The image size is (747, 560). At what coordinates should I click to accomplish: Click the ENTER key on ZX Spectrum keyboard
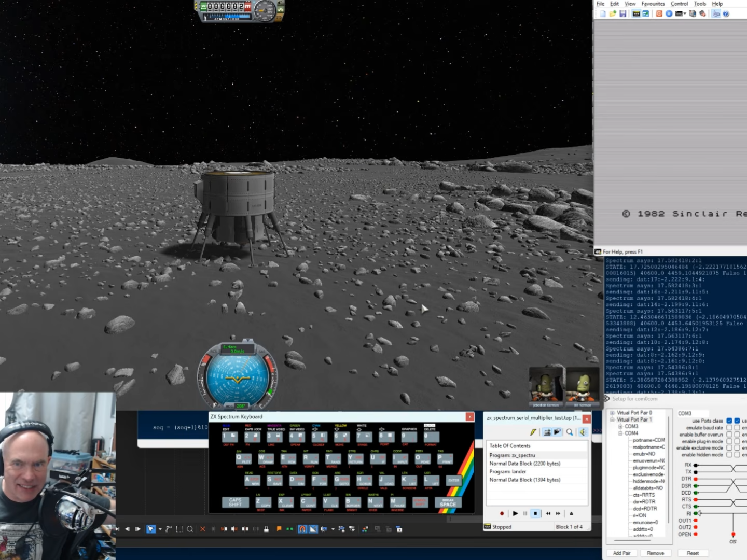tap(453, 481)
